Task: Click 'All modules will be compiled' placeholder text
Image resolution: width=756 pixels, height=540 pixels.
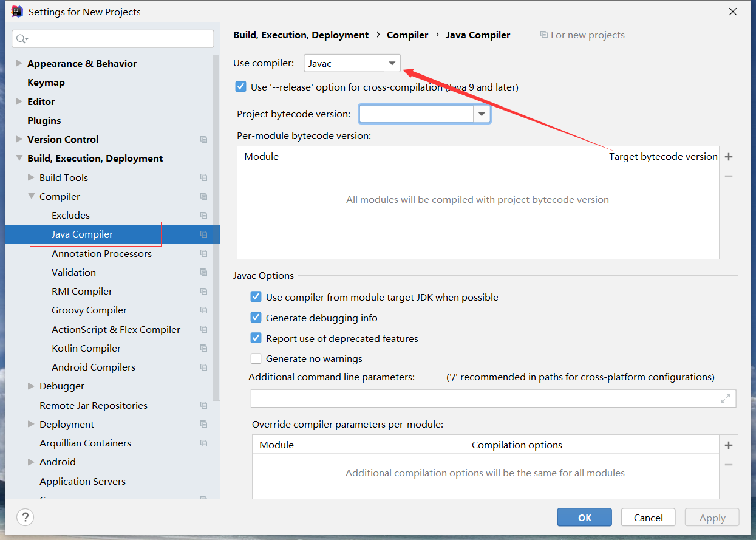Action: click(477, 199)
